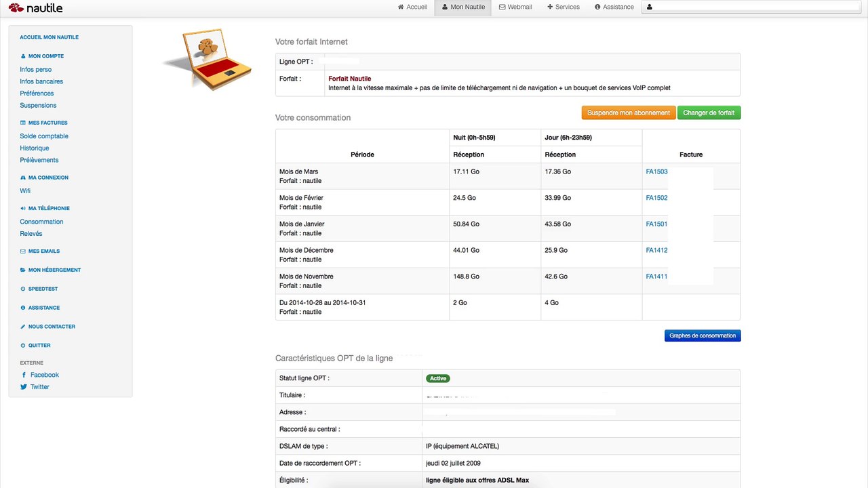Click the user profile icon in top bar
The height and width of the screenshot is (488, 868).
[x=650, y=7]
